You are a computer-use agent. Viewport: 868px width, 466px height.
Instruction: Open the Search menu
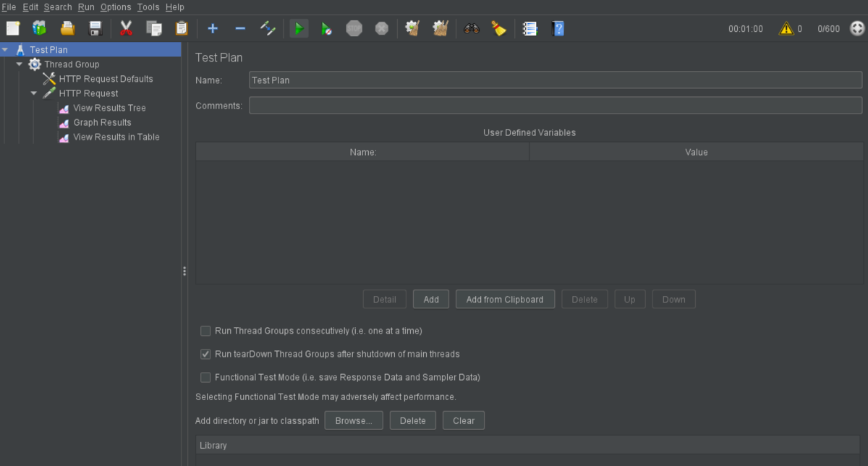[58, 7]
